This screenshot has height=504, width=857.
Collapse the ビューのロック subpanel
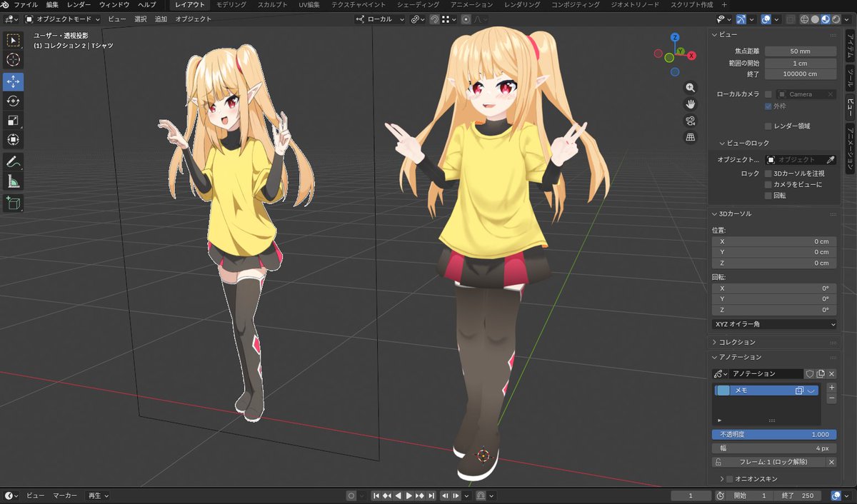click(744, 143)
